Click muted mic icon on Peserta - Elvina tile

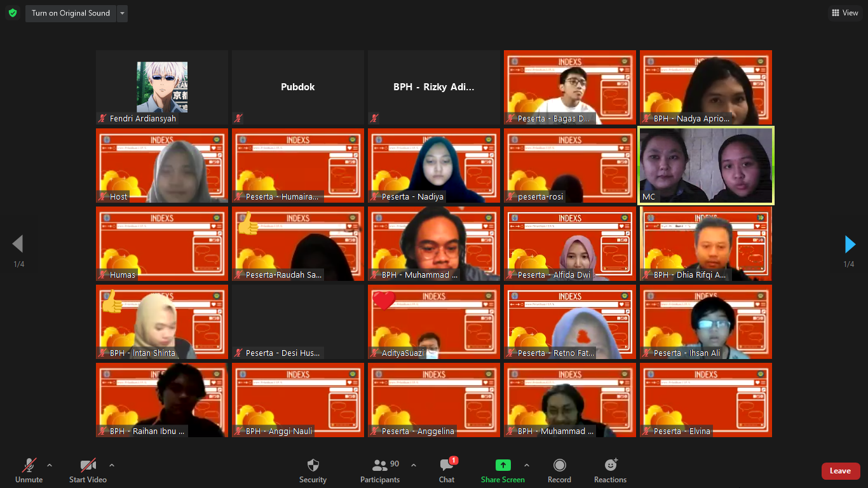click(x=646, y=431)
